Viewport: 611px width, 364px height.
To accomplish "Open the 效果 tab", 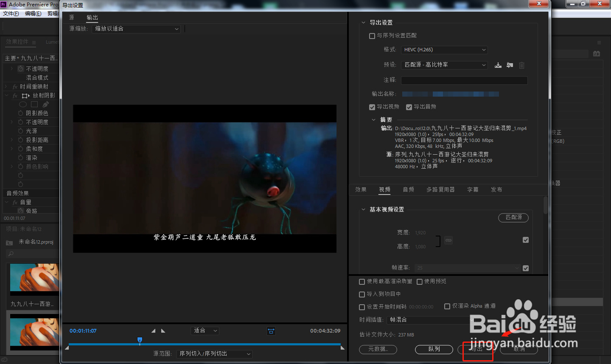I will [x=361, y=190].
